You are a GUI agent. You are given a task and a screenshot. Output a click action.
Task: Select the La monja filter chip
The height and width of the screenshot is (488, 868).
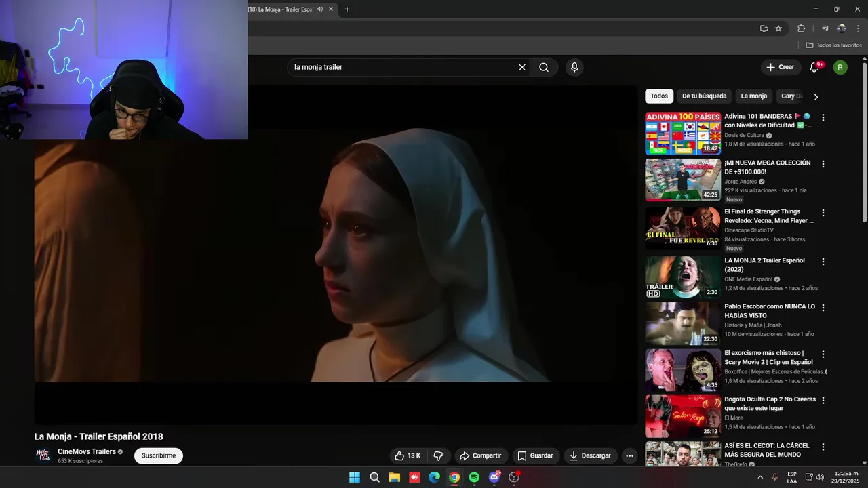click(754, 96)
